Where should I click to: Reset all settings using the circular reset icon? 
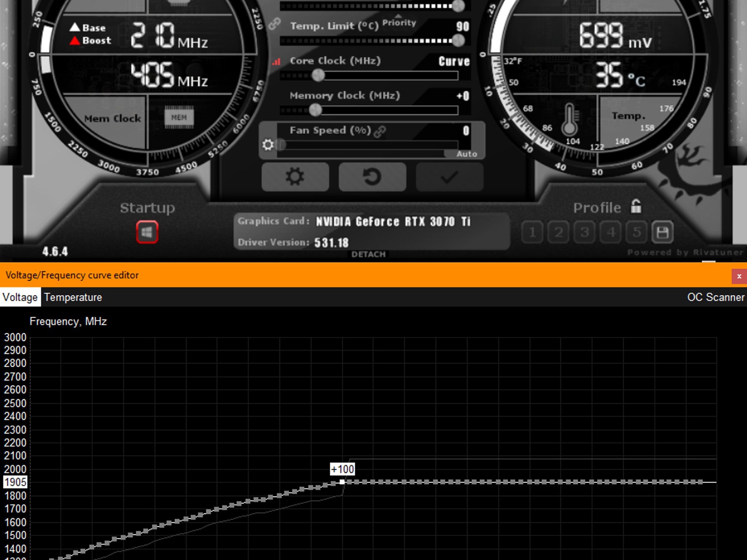click(372, 177)
